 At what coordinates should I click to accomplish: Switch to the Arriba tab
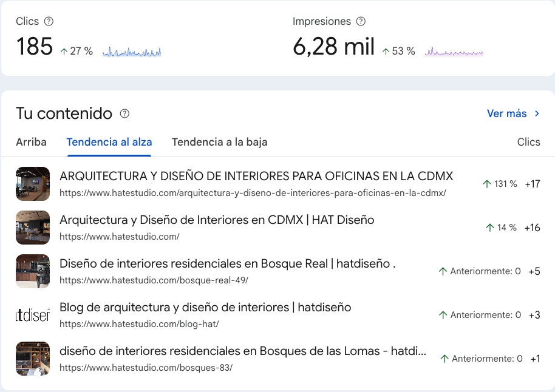[x=31, y=142]
